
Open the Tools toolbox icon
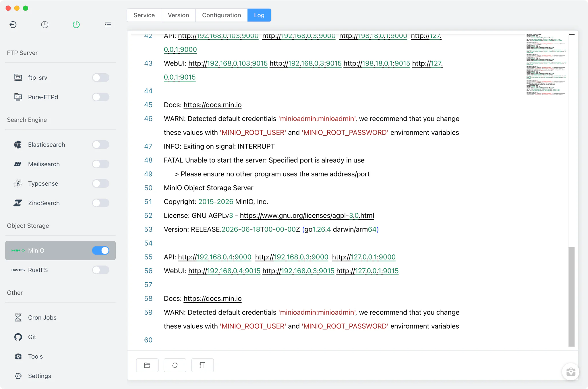[x=18, y=357]
